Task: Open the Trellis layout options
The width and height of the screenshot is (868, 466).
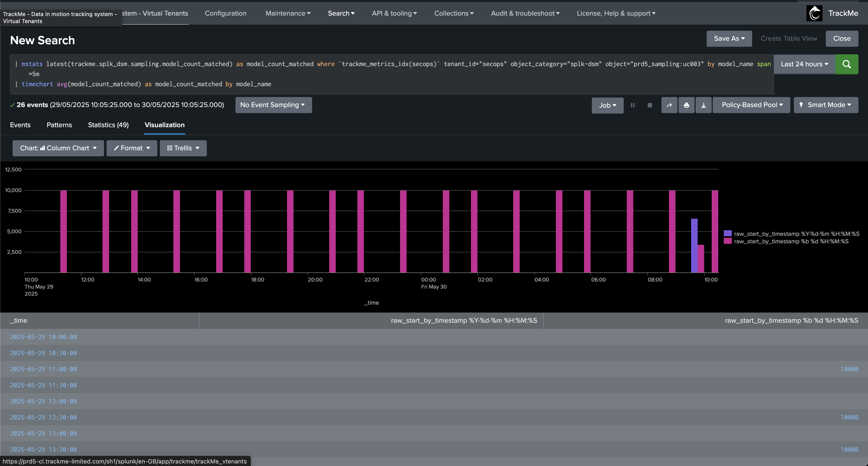Action: 183,148
